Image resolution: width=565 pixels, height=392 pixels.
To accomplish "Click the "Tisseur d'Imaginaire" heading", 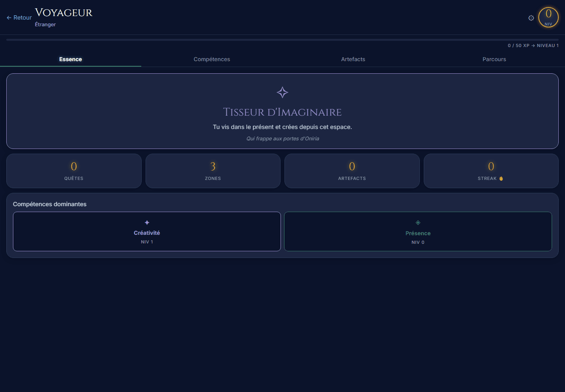I will tap(282, 112).
